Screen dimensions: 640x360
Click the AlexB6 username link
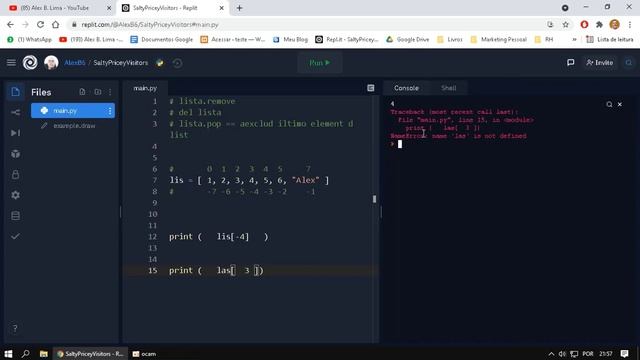pyautogui.click(x=75, y=62)
